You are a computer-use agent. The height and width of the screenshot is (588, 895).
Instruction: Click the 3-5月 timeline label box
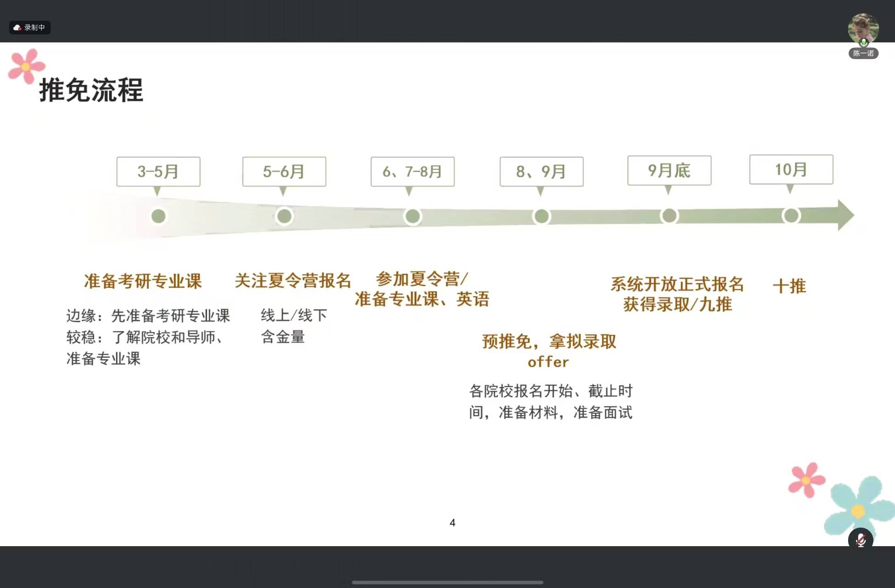click(x=158, y=171)
